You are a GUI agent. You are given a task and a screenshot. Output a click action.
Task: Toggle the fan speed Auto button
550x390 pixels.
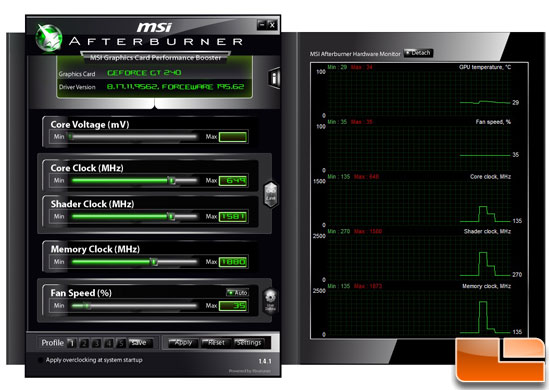[x=237, y=292]
